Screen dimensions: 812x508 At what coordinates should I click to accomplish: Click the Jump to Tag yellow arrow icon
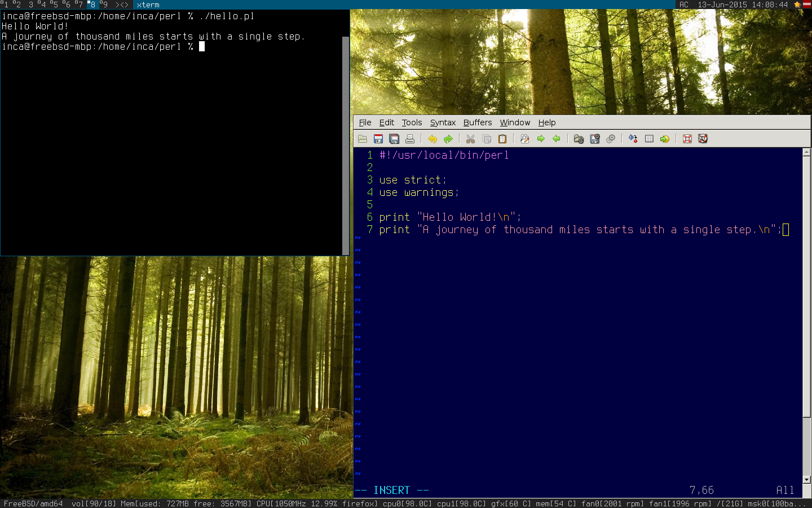click(665, 139)
